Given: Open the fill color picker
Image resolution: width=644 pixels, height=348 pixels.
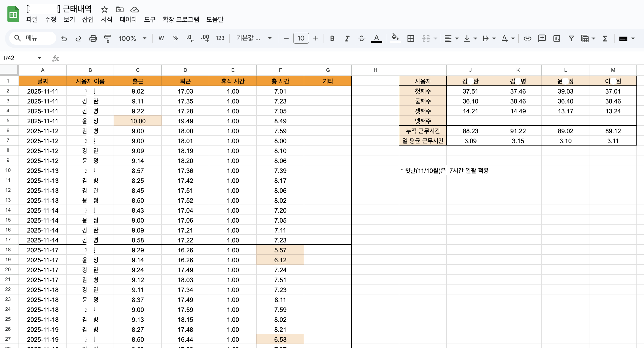Looking at the screenshot, I should pyautogui.click(x=395, y=38).
